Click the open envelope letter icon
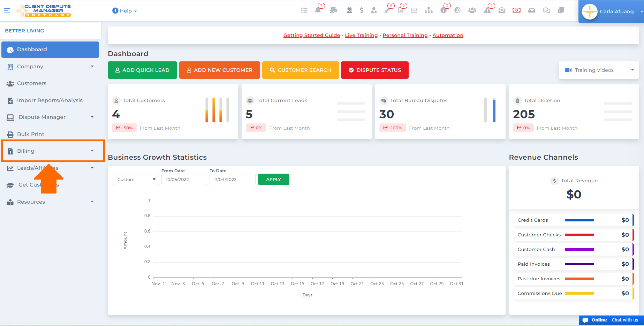Viewport: 644px width, 326px height. coord(502,10)
